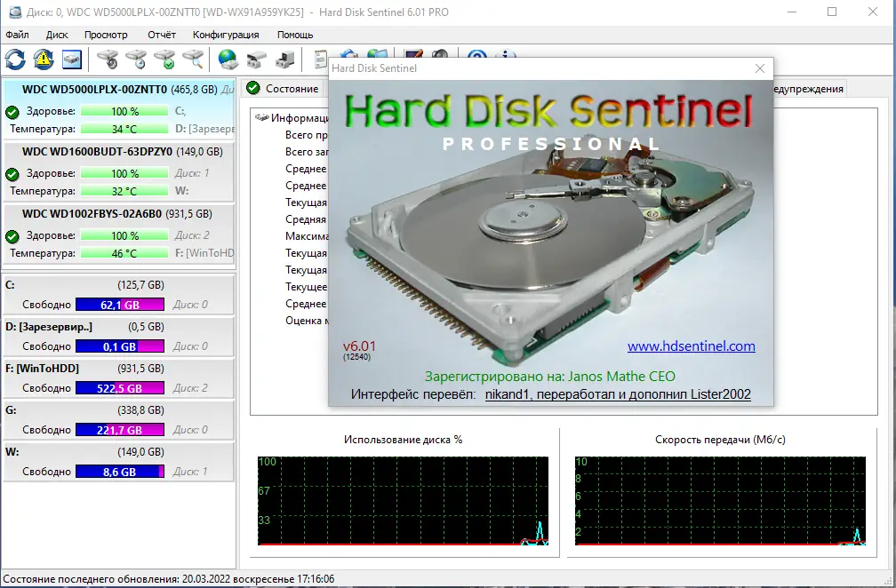Close the Hard Disk Sentinel splash window

click(760, 68)
